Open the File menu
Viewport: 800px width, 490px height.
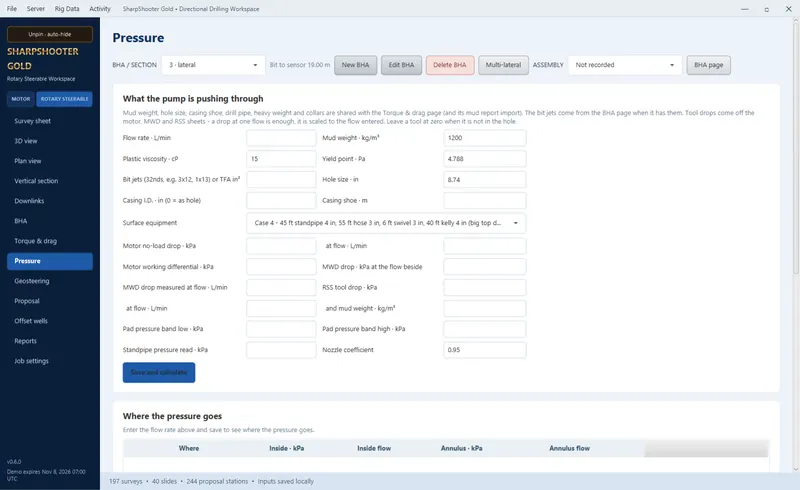pos(11,9)
